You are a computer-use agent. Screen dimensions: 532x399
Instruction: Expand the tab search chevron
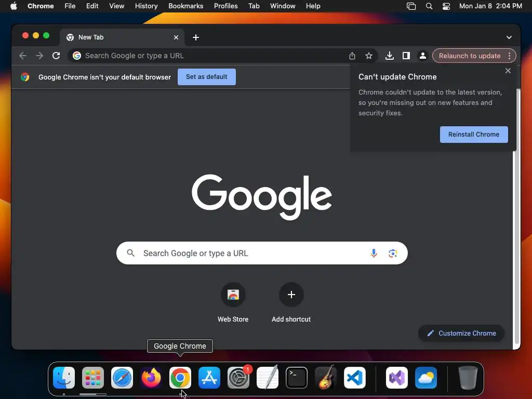click(x=509, y=37)
